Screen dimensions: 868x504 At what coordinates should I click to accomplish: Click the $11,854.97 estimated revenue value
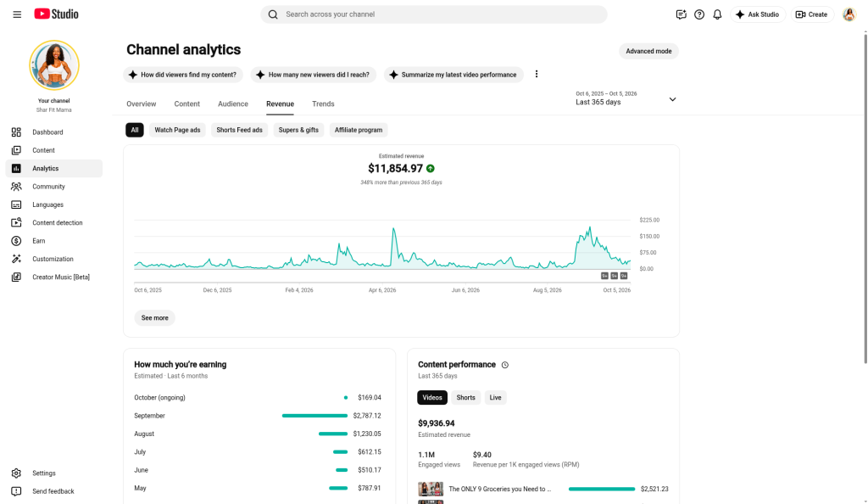coord(395,168)
